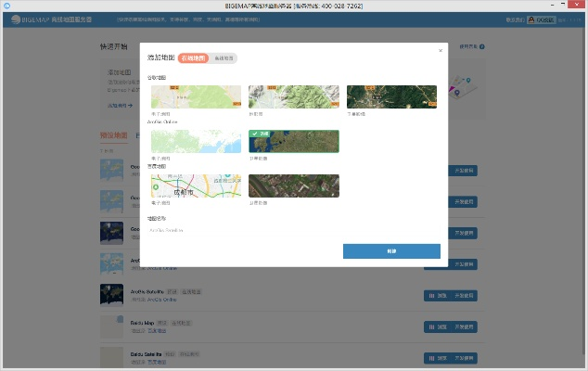Click 开发使用 in the Baidu Satellite row
Screen dimensions: 588x371
tap(464, 358)
